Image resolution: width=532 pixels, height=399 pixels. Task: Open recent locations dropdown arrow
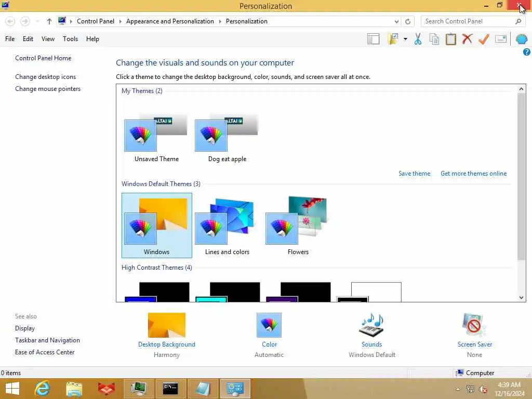pos(37,21)
